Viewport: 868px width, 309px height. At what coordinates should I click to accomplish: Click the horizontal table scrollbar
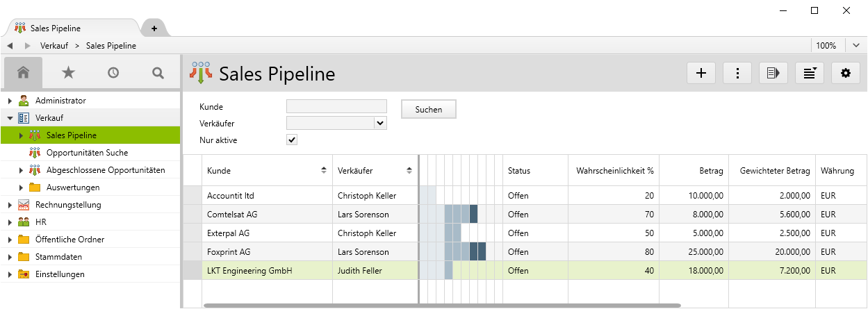pos(441,305)
